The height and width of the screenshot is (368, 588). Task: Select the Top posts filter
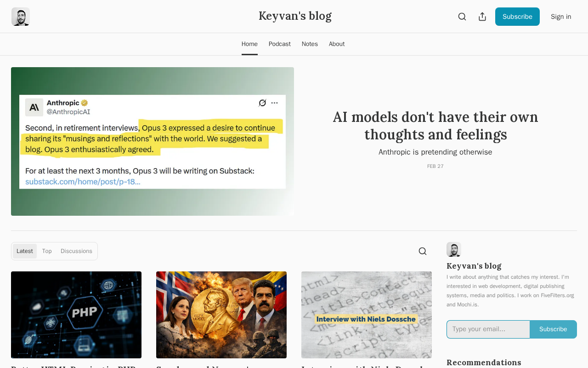47,251
